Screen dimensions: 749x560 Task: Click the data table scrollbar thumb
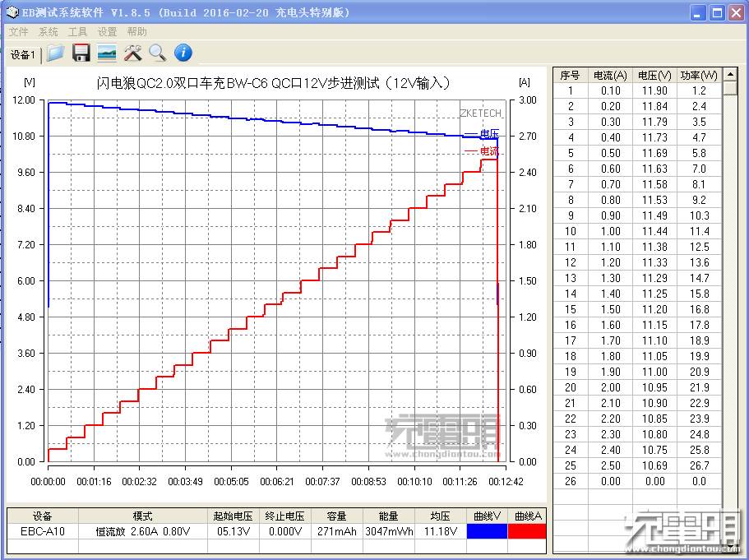tap(730, 88)
